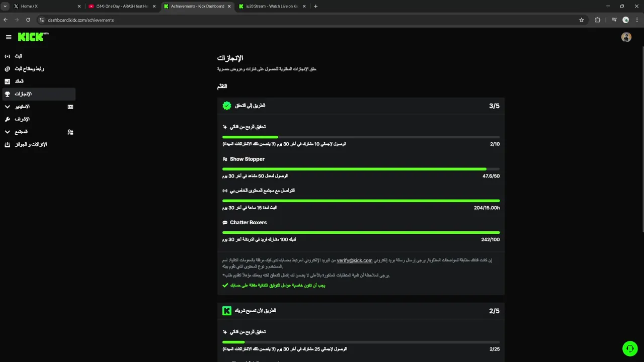Switch to the Home / X tab
The height and width of the screenshot is (362, 644).
(x=45, y=7)
